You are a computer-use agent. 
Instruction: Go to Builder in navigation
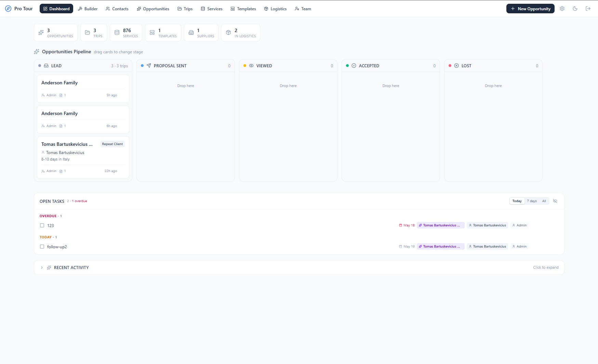tap(88, 9)
